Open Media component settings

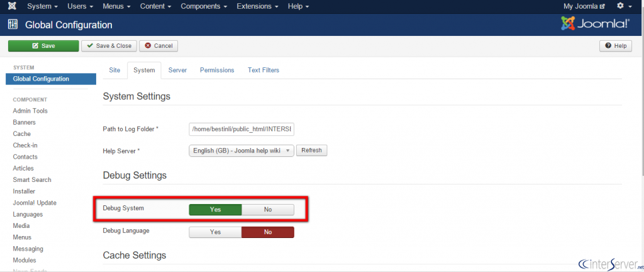21,226
